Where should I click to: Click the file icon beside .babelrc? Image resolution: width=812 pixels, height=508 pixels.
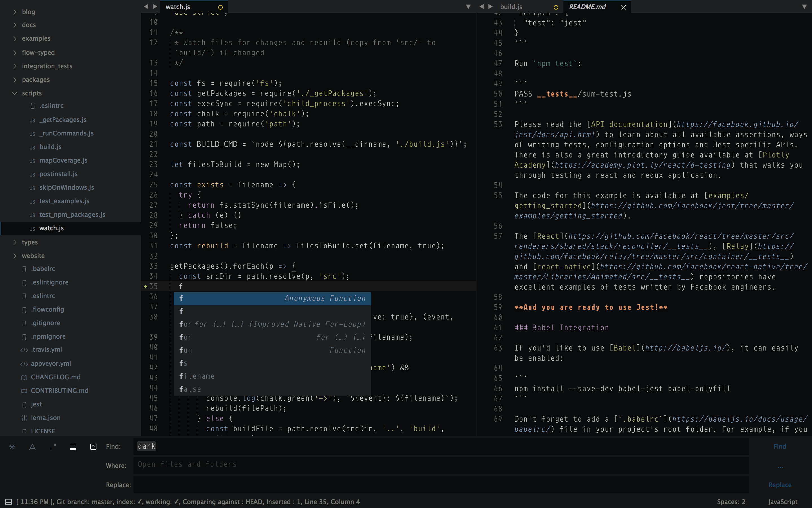coord(24,269)
